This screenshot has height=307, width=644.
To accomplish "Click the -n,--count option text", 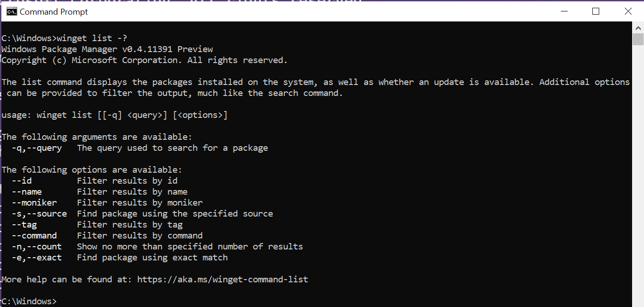I will (x=37, y=246).
